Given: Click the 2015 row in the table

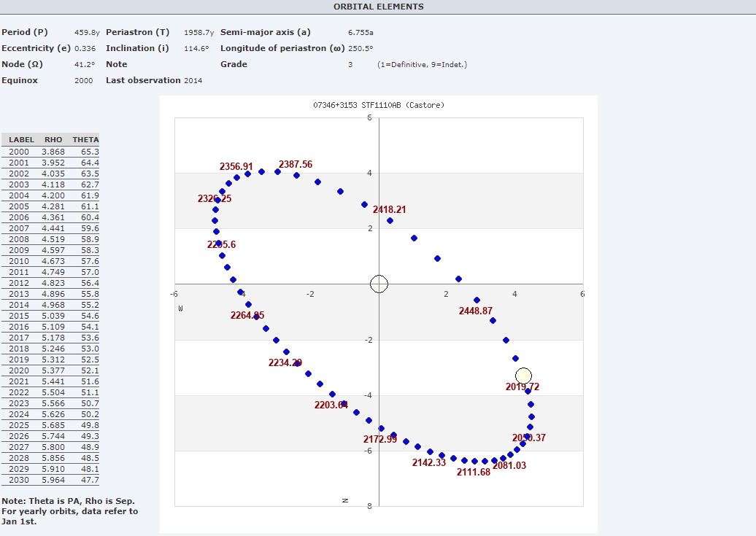Looking at the screenshot, I should coord(50,316).
